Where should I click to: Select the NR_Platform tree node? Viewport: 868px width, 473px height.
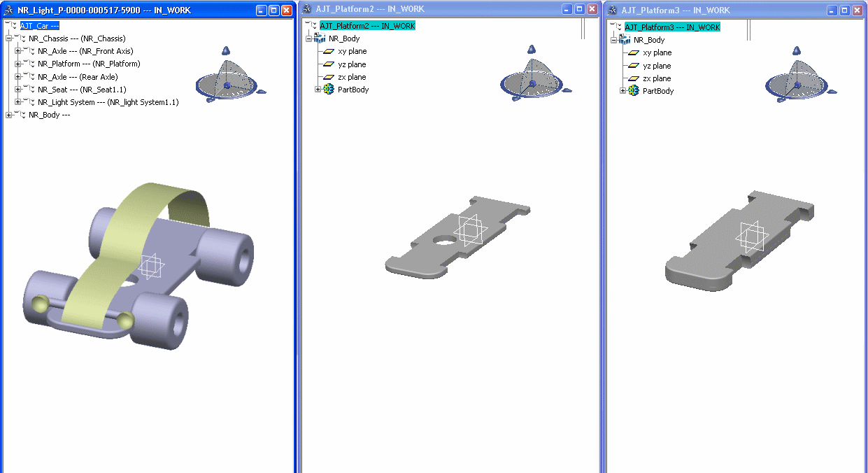click(x=89, y=64)
